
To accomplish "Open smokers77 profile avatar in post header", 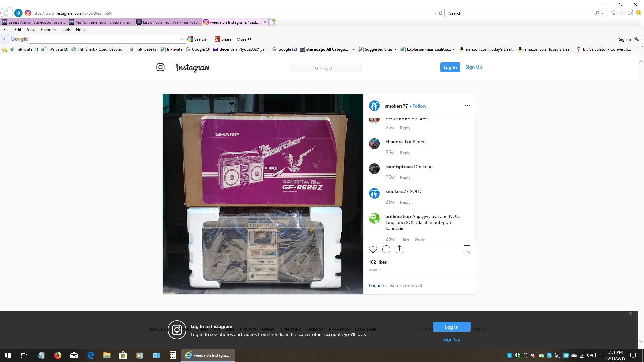I will click(374, 106).
